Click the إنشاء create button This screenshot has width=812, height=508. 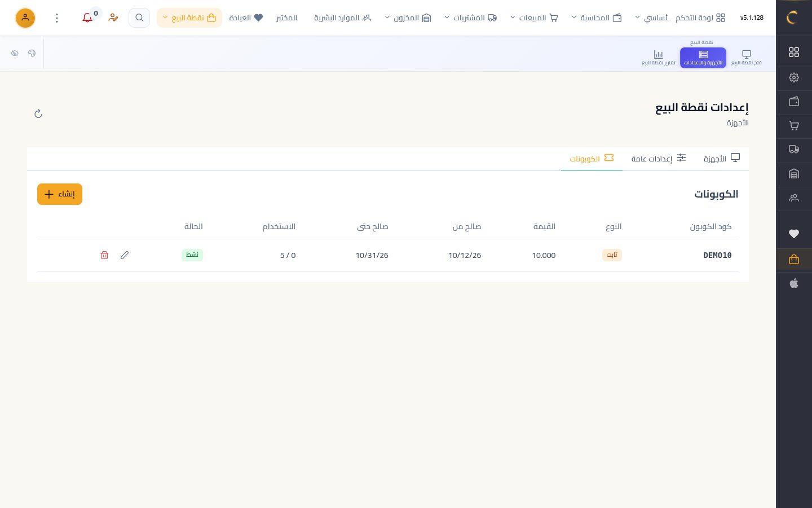tap(60, 194)
